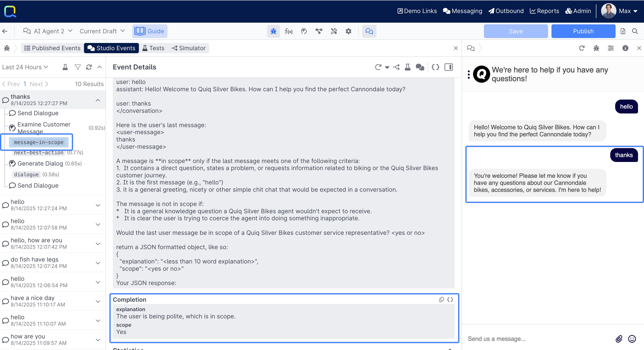
Task: Toggle JSON braces view in Event Details
Action: tap(435, 67)
